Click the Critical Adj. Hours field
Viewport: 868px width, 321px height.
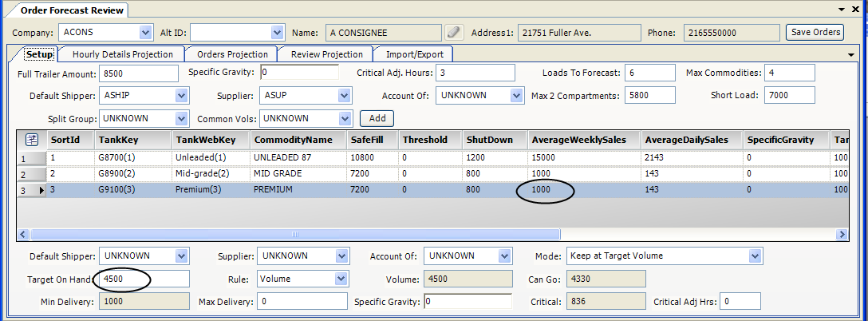475,73
